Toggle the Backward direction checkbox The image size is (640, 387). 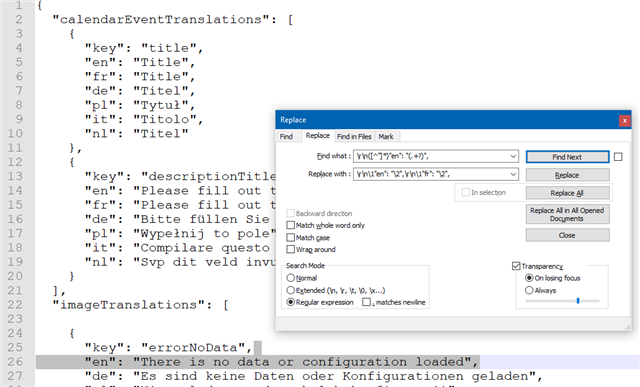(x=290, y=213)
